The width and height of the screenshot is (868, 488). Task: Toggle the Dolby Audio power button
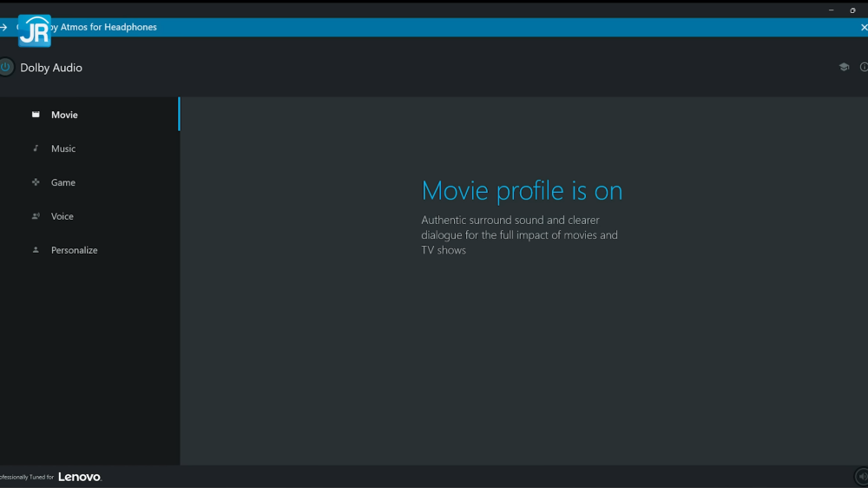pos(5,68)
